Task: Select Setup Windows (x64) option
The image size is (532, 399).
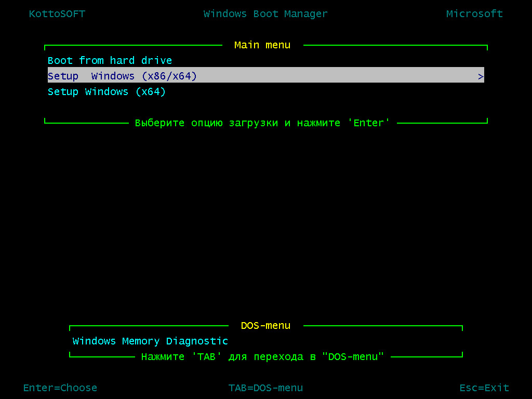Action: [x=107, y=92]
